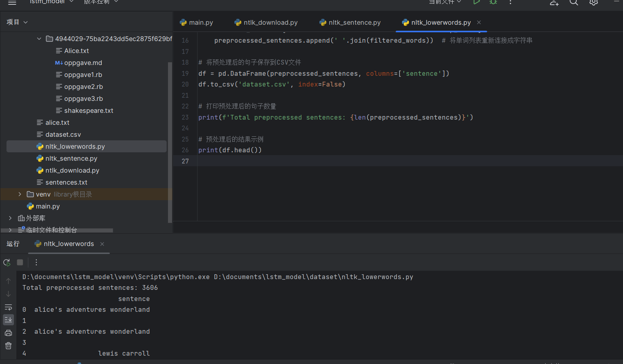The image size is (623, 364).
Task: Expand the 外部库 node
Action: 10,218
